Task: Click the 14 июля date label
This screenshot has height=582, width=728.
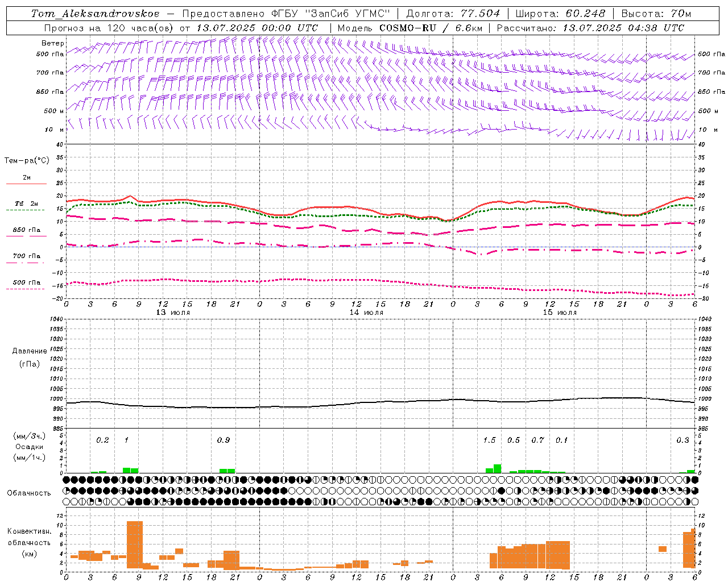Action: coord(366,313)
